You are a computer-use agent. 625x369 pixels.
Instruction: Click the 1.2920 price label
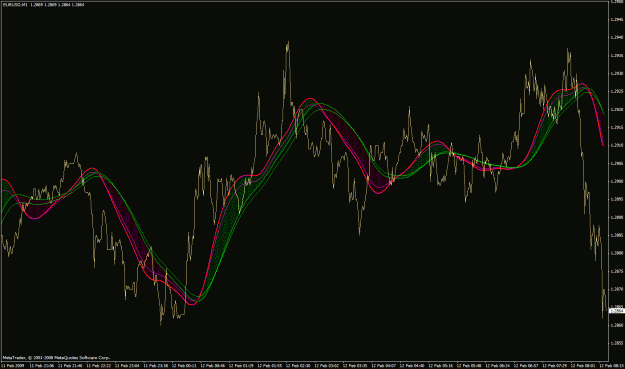coord(617,109)
